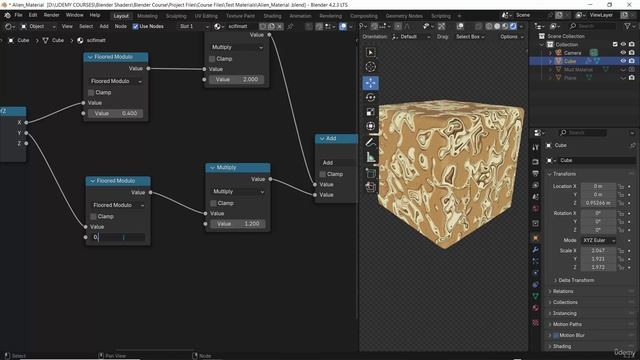Open the Render menu
640x360 pixels.
[51, 16]
